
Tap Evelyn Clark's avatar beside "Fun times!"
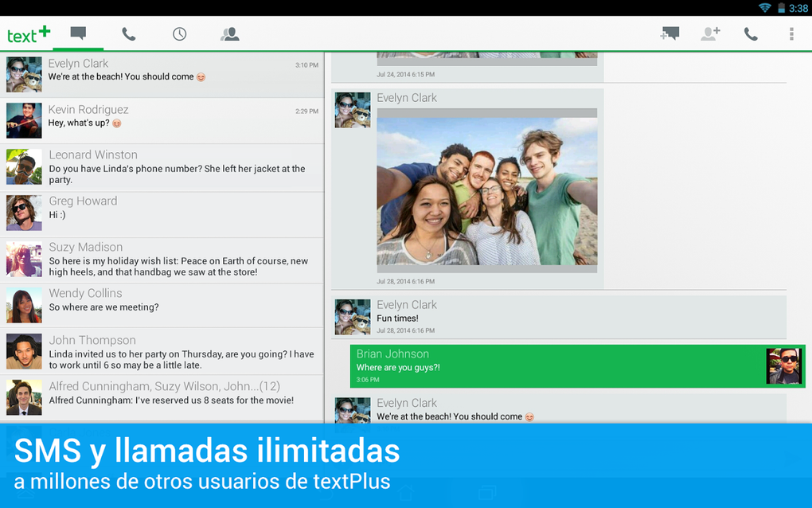pyautogui.click(x=353, y=317)
